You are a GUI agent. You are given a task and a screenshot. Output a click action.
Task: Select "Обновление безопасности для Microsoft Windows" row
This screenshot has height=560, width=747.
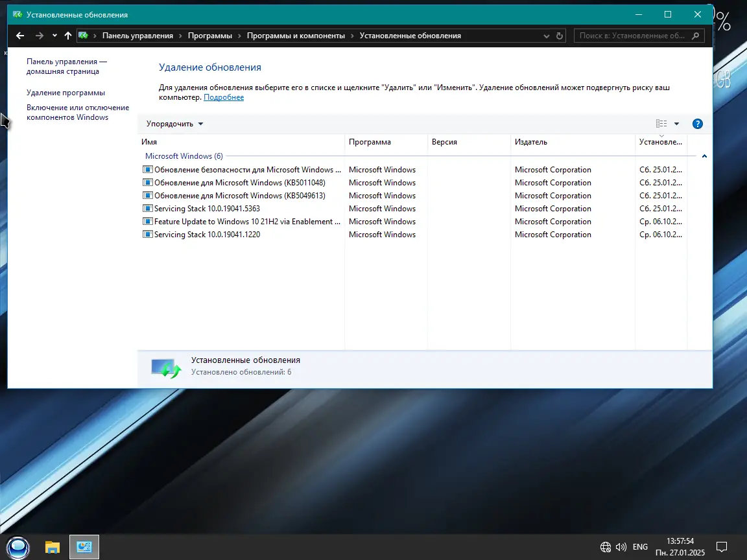[x=412, y=170]
